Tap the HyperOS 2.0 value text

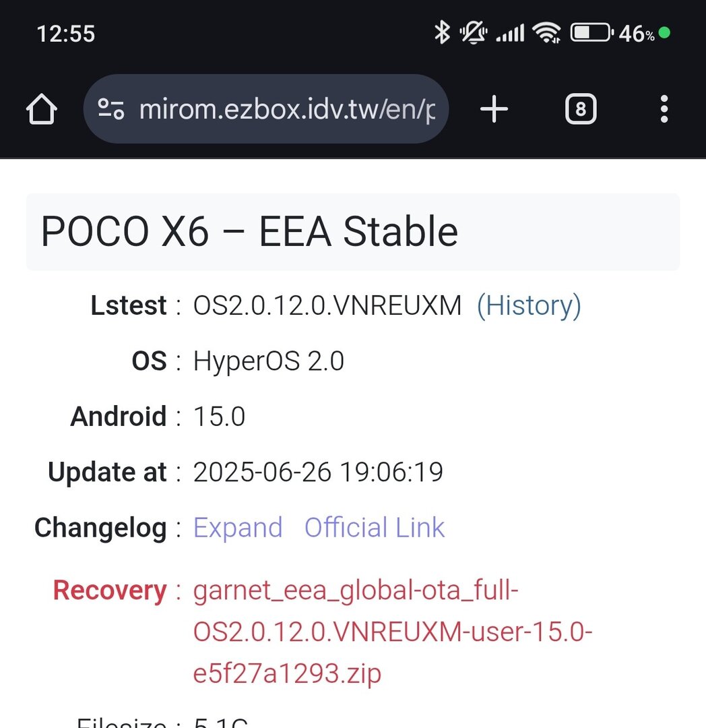click(269, 361)
